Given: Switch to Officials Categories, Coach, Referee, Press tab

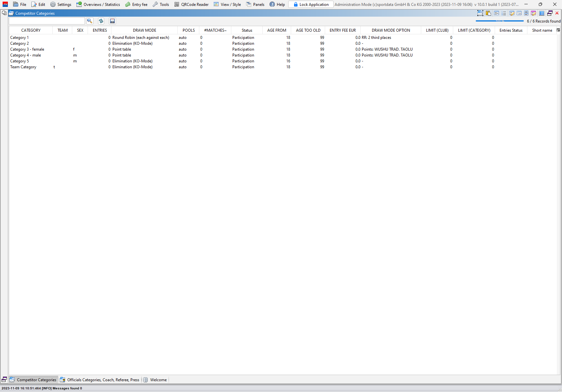Looking at the screenshot, I should pyautogui.click(x=100, y=380).
